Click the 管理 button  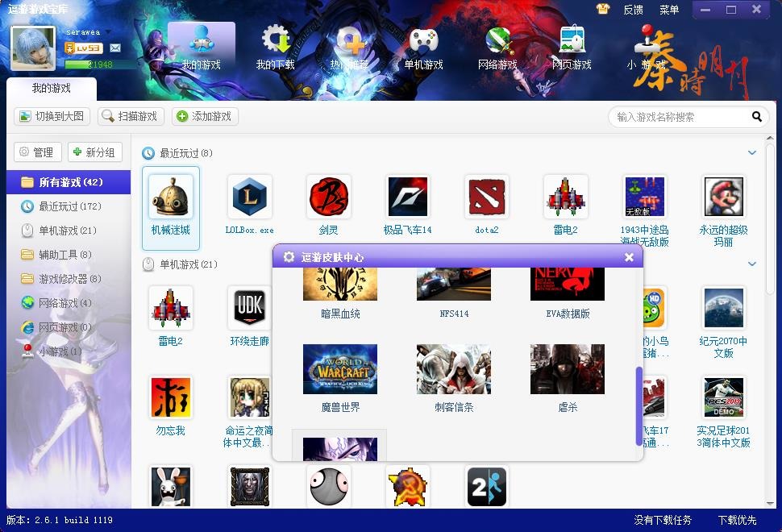click(37, 152)
